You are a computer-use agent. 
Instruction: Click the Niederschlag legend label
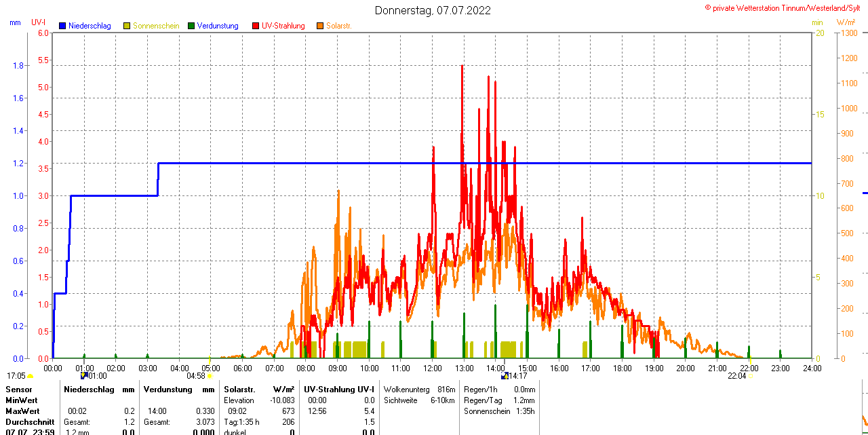point(90,26)
